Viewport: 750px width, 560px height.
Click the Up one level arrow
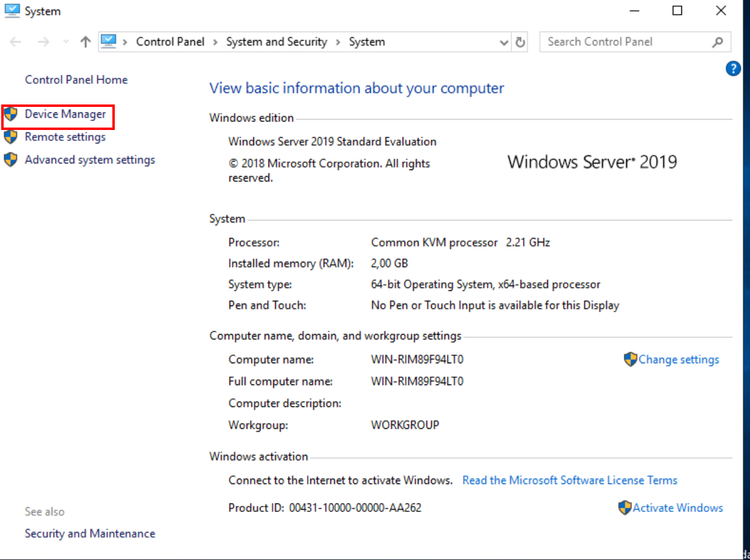coord(86,42)
